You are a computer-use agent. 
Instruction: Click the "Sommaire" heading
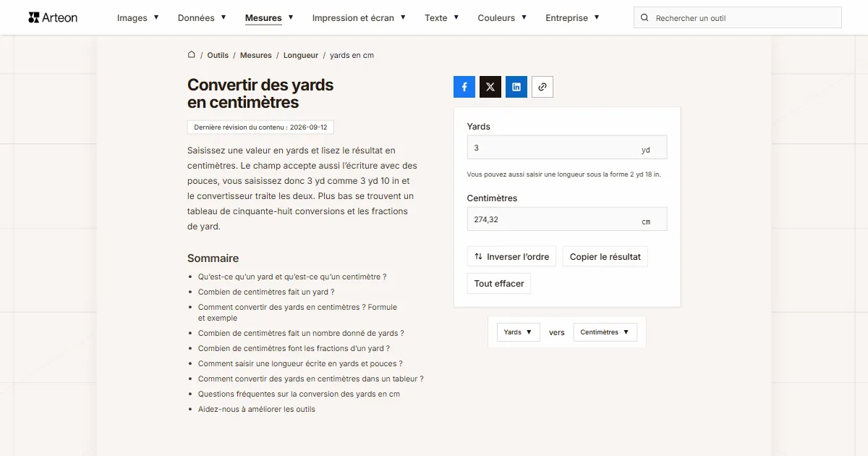[x=213, y=258]
